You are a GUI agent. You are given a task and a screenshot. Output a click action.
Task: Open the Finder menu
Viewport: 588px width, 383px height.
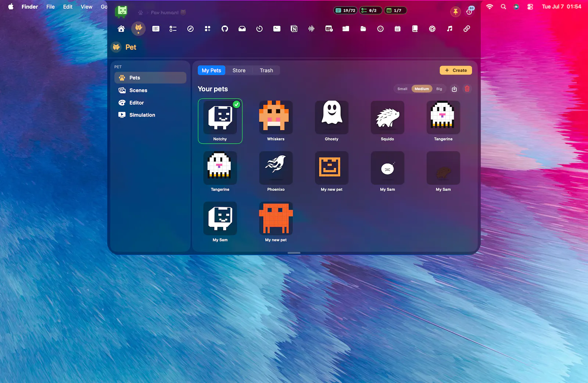30,7
